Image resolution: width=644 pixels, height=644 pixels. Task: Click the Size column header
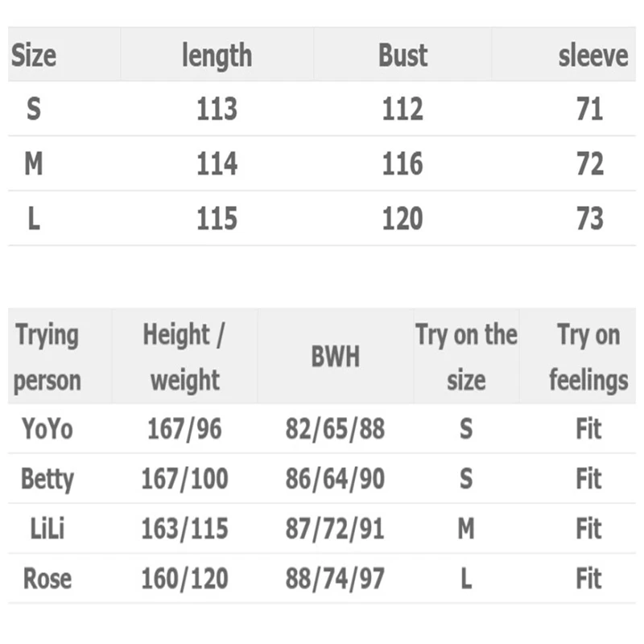tap(33, 56)
